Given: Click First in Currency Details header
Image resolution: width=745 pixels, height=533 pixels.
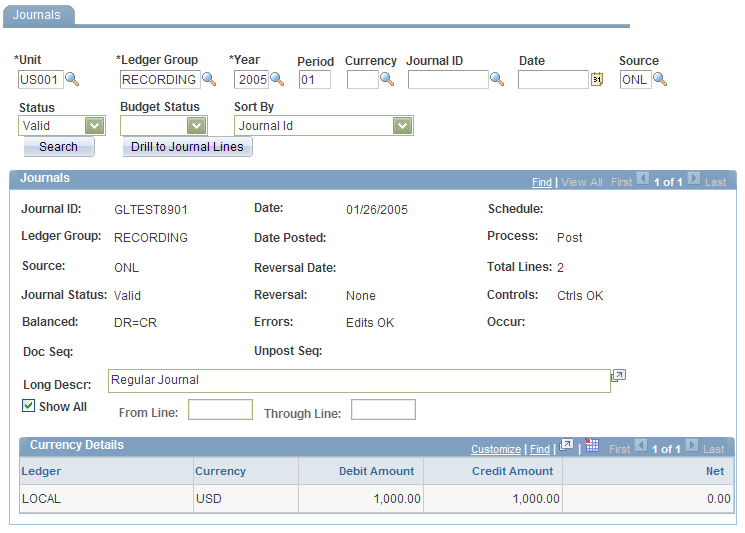Looking at the screenshot, I should coord(620,449).
